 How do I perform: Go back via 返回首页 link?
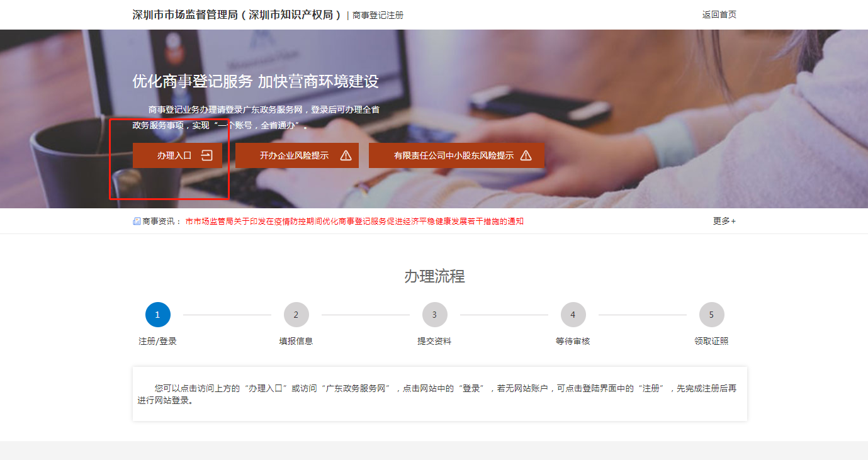click(x=719, y=14)
